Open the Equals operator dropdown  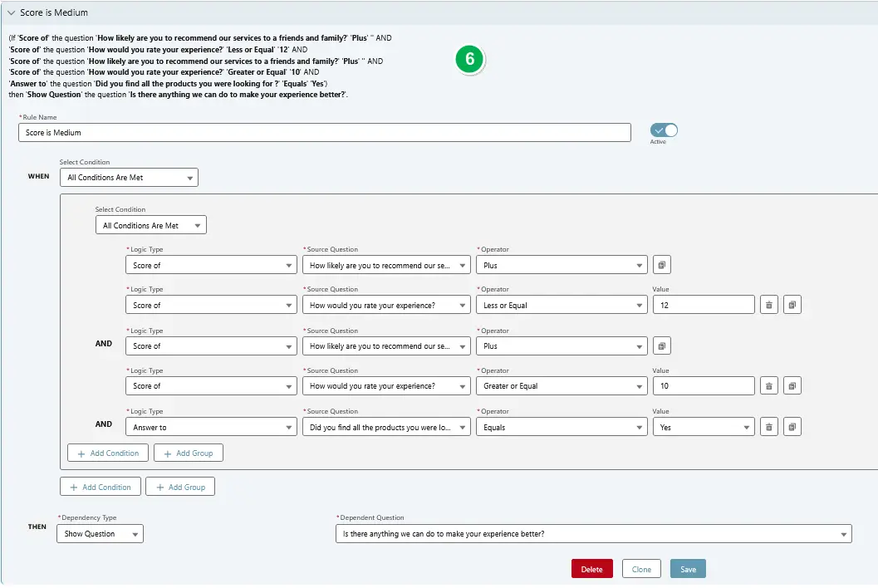(562, 426)
